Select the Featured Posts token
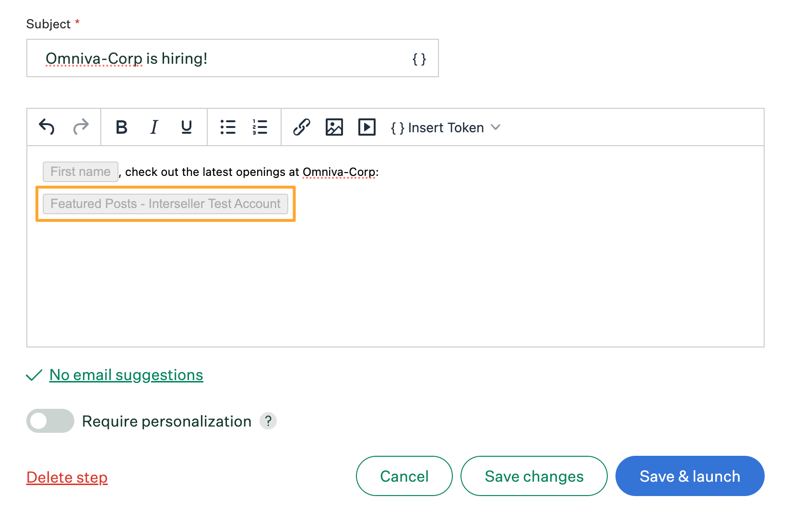The height and width of the screenshot is (532, 804). coord(166,204)
